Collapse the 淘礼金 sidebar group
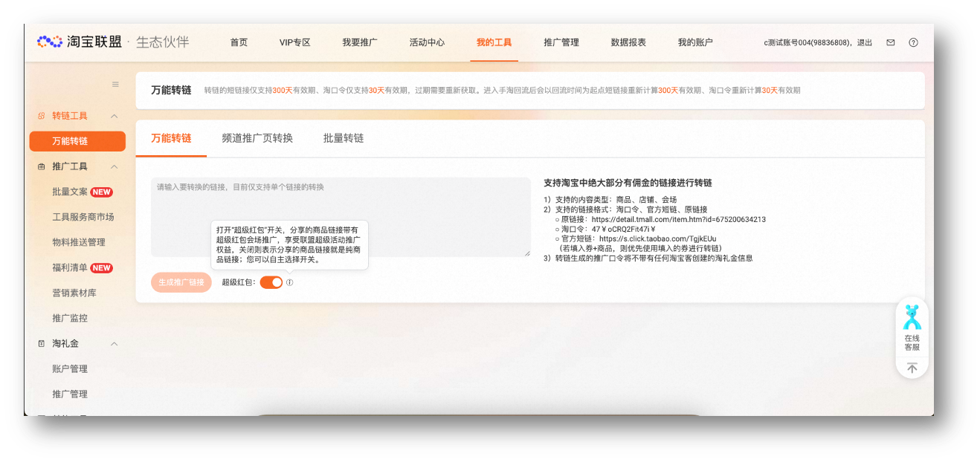The image size is (980, 462). pos(114,343)
